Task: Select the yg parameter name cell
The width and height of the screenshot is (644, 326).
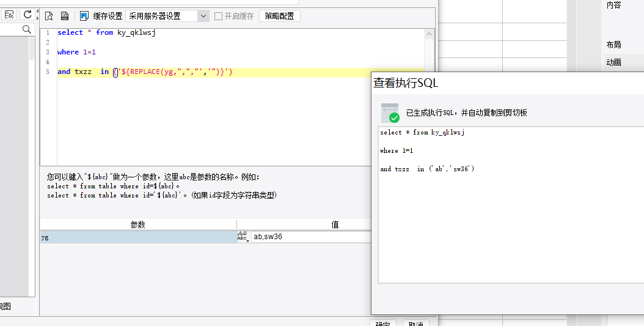Action: click(x=139, y=237)
